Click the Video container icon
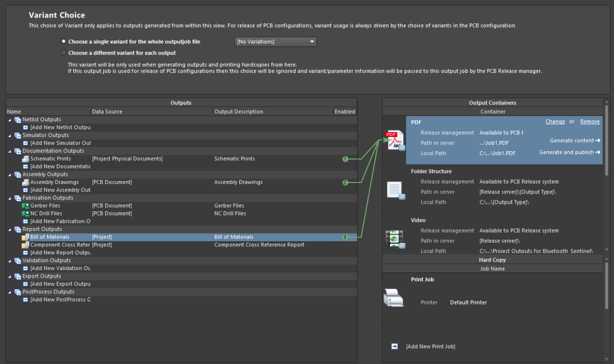Viewport: 614px width, 364px height. point(395,239)
